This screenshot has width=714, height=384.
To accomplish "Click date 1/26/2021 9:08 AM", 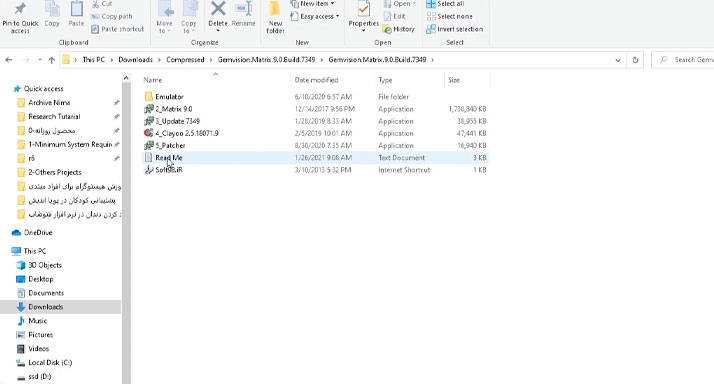I will [323, 158].
